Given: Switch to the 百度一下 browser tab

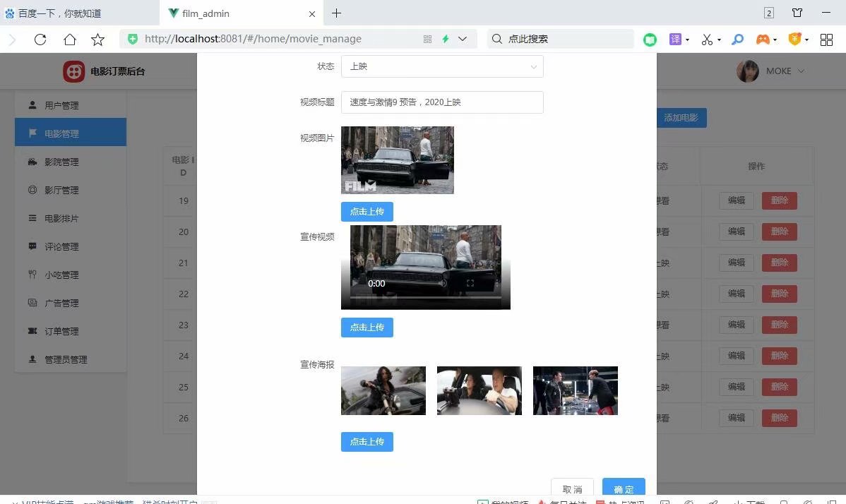Looking at the screenshot, I should point(80,13).
